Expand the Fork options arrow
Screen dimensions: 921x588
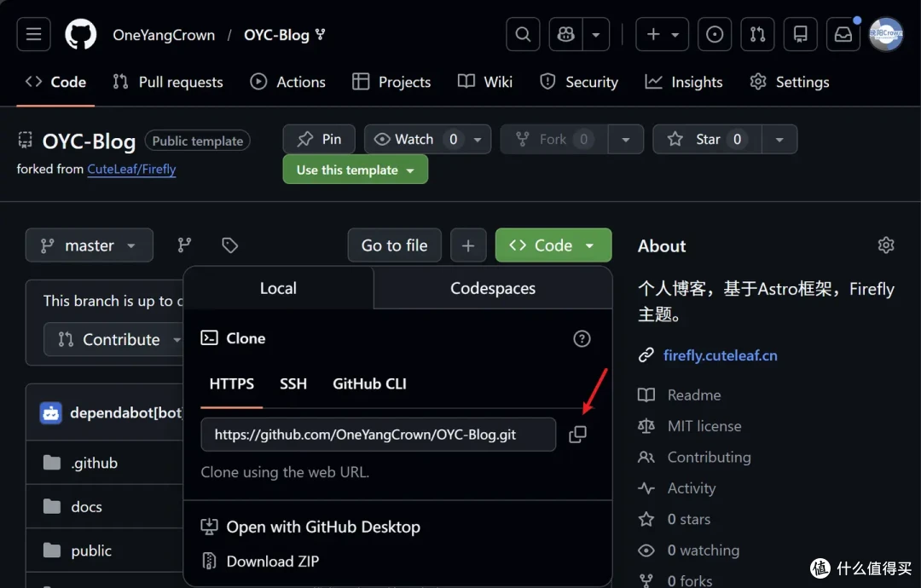coord(626,140)
